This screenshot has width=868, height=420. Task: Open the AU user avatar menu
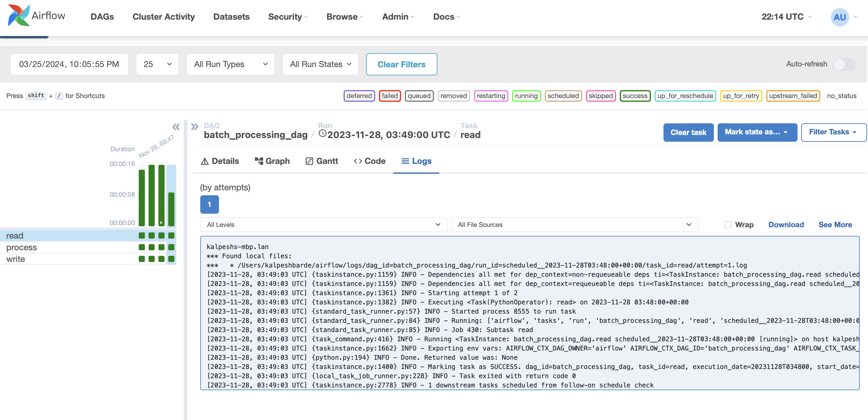[x=839, y=17]
